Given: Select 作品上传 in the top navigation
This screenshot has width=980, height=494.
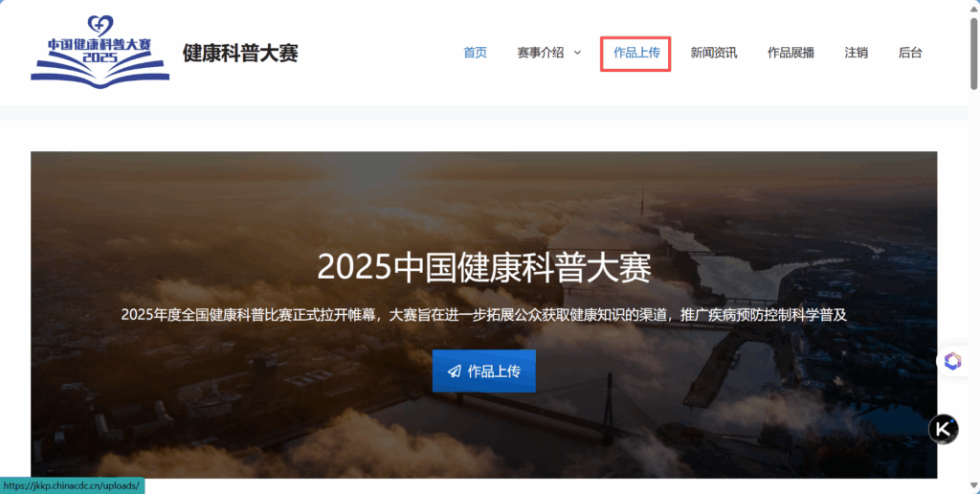Looking at the screenshot, I should [636, 54].
